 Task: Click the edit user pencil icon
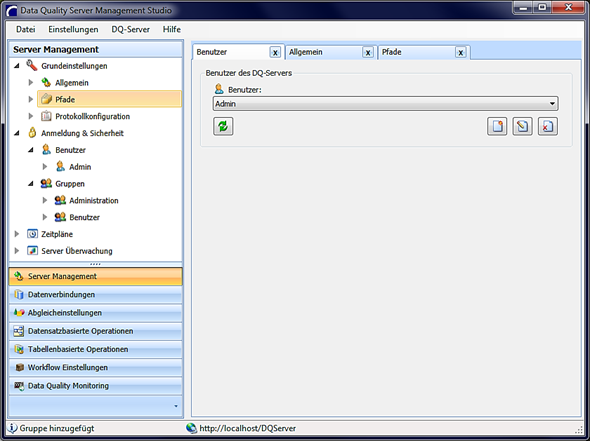pos(522,126)
